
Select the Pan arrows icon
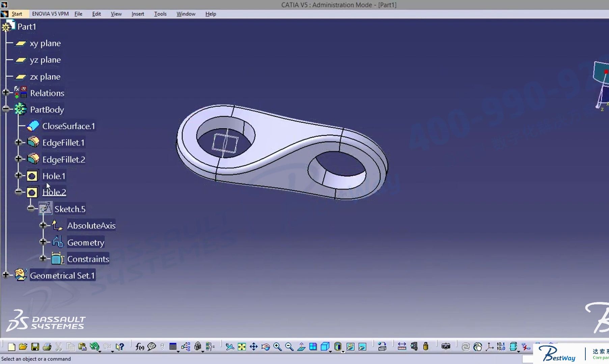[x=254, y=346]
